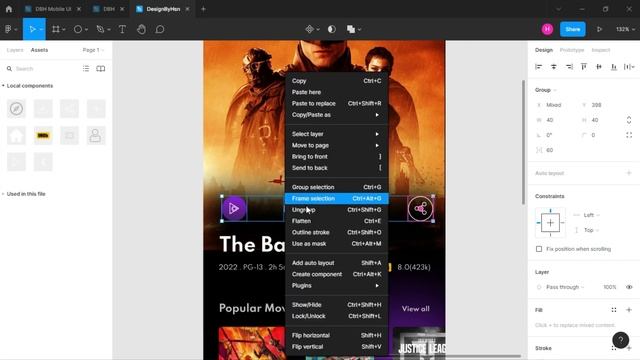Select the Comment tool
This screenshot has height=360, width=640.
tap(160, 29)
